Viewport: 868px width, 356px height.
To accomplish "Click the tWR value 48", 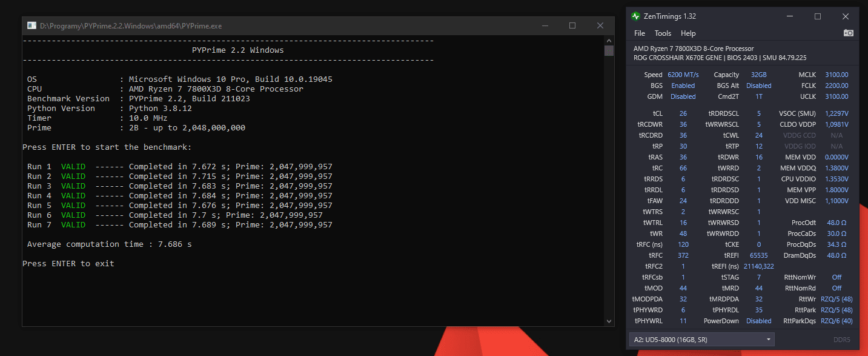I will (x=683, y=233).
